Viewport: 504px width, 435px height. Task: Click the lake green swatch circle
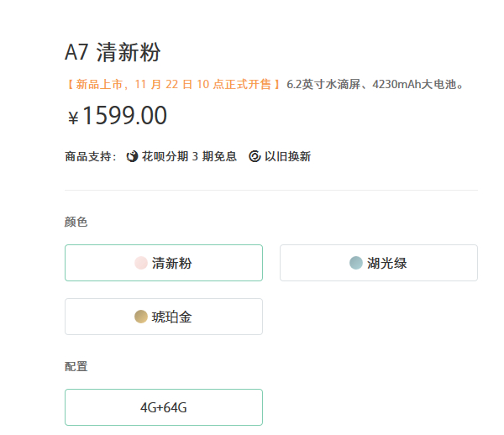point(356,263)
